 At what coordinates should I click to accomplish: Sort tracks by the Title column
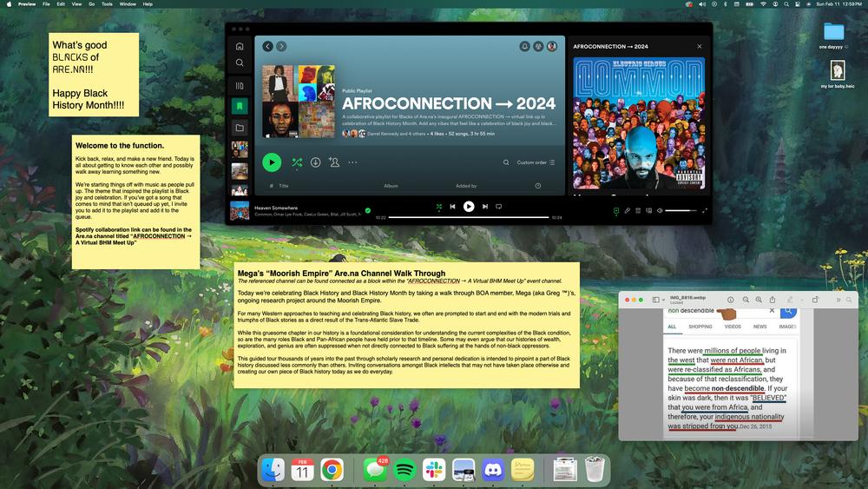click(x=284, y=186)
